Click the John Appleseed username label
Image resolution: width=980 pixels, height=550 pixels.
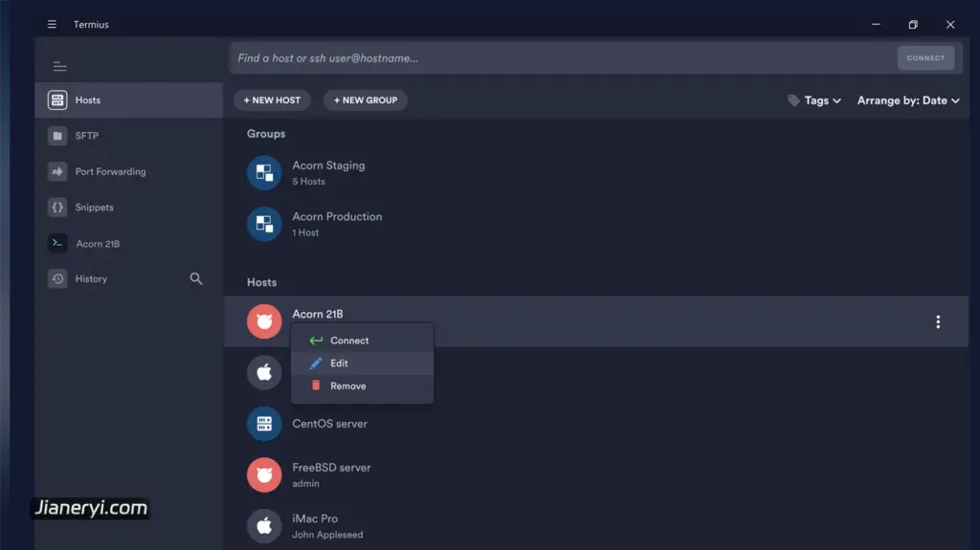[x=327, y=535]
